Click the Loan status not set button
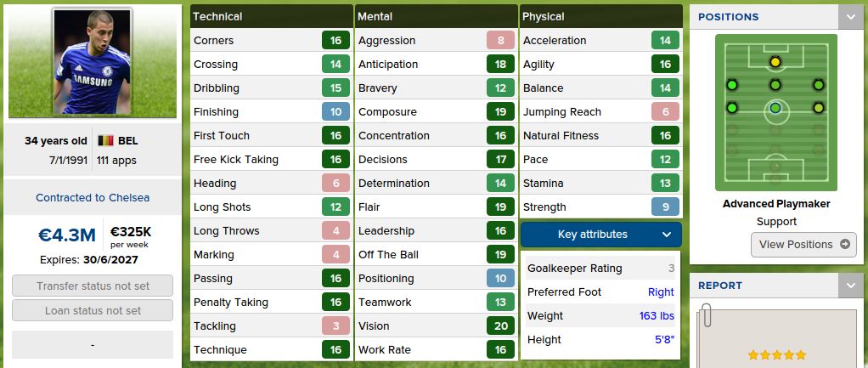The width and height of the screenshot is (868, 368). (93, 310)
